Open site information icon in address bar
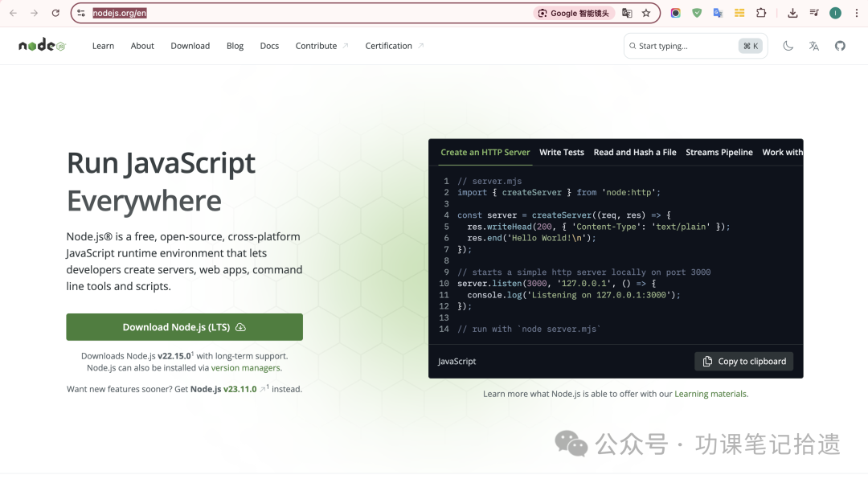Image resolution: width=868 pixels, height=479 pixels. [x=81, y=13]
